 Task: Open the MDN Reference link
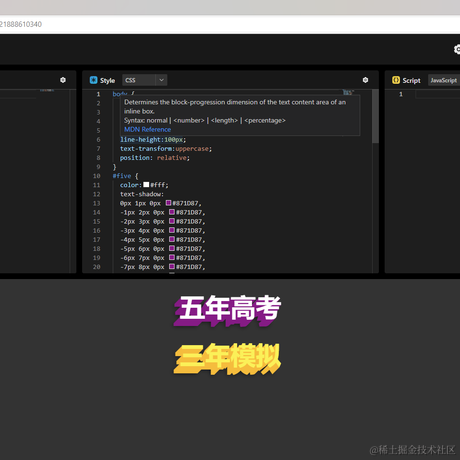(147, 129)
